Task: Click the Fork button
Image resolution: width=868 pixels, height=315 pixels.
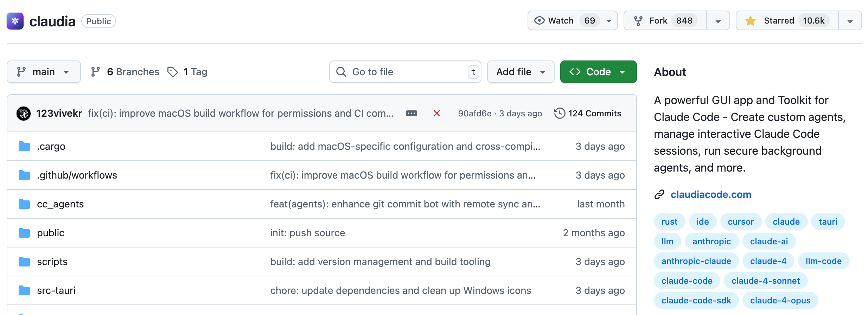Action: (x=665, y=21)
